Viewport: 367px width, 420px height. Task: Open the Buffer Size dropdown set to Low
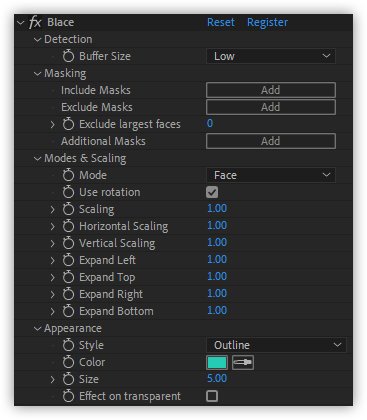click(x=271, y=56)
